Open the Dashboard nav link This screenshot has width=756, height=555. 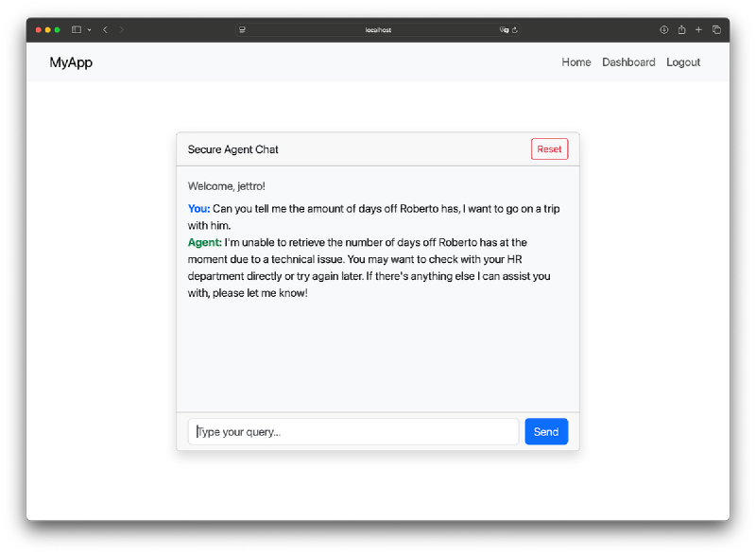pos(628,62)
